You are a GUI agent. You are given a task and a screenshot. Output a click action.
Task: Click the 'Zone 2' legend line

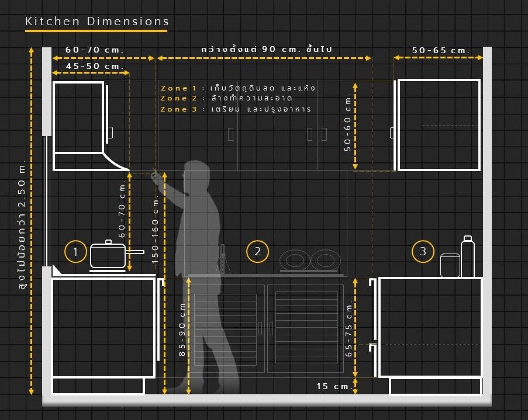click(226, 98)
